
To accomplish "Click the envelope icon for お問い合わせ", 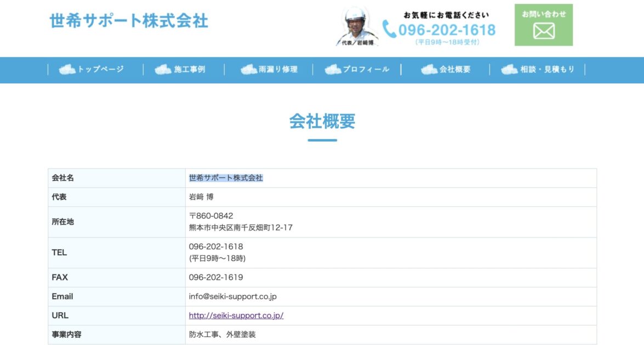I will point(544,31).
